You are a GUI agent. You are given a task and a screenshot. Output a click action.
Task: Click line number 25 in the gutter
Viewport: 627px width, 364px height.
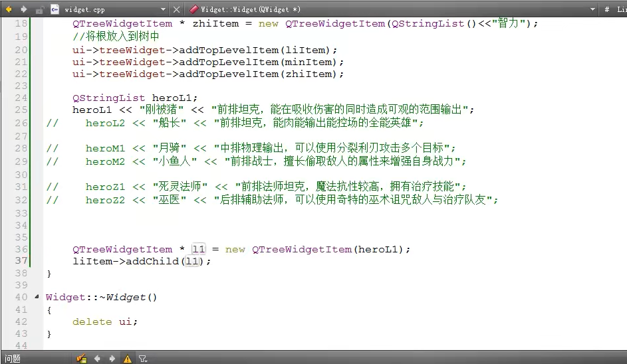click(21, 110)
